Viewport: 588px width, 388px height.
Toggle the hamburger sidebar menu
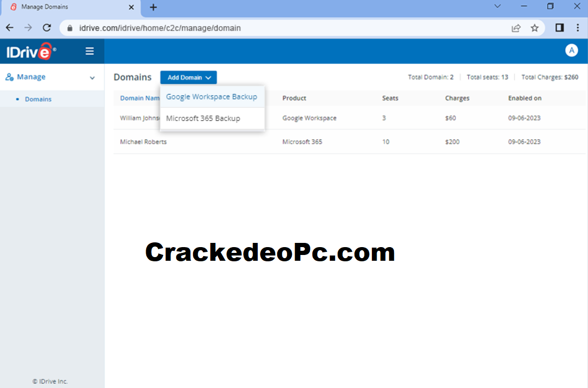click(x=89, y=51)
